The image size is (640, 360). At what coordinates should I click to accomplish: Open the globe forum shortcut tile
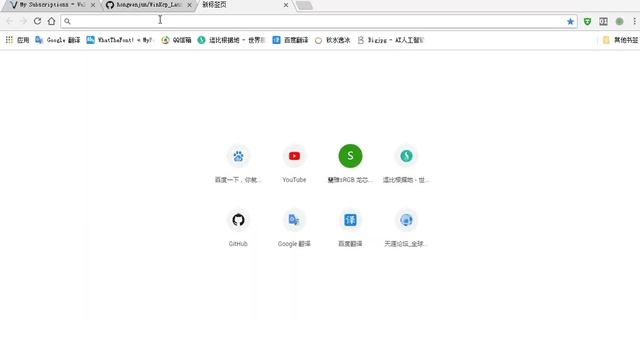tap(406, 228)
